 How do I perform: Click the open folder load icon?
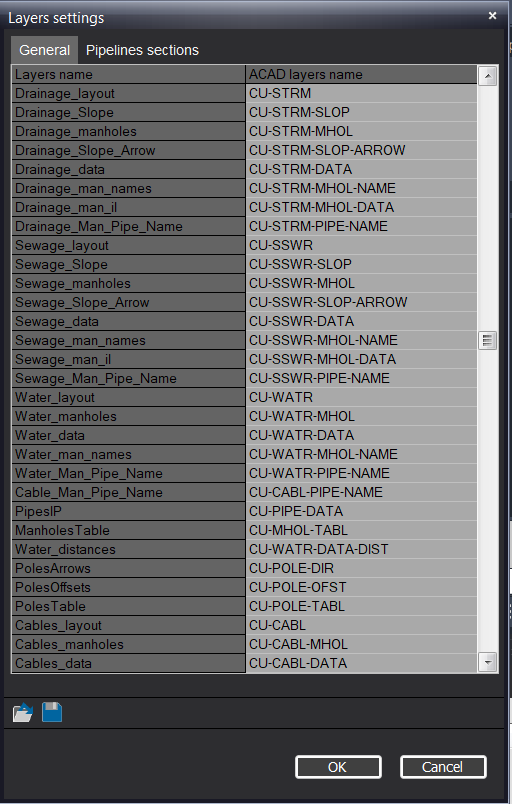tap(23, 713)
